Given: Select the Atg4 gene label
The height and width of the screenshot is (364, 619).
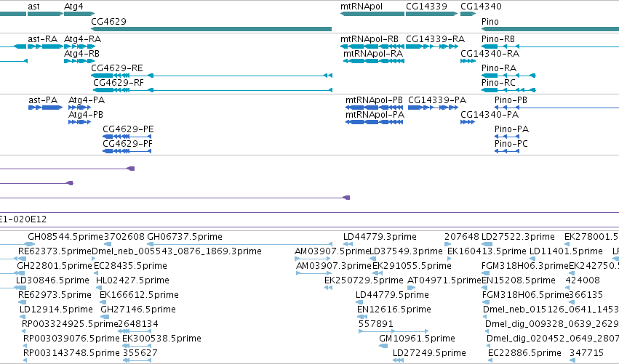Looking at the screenshot, I should coord(73,7).
